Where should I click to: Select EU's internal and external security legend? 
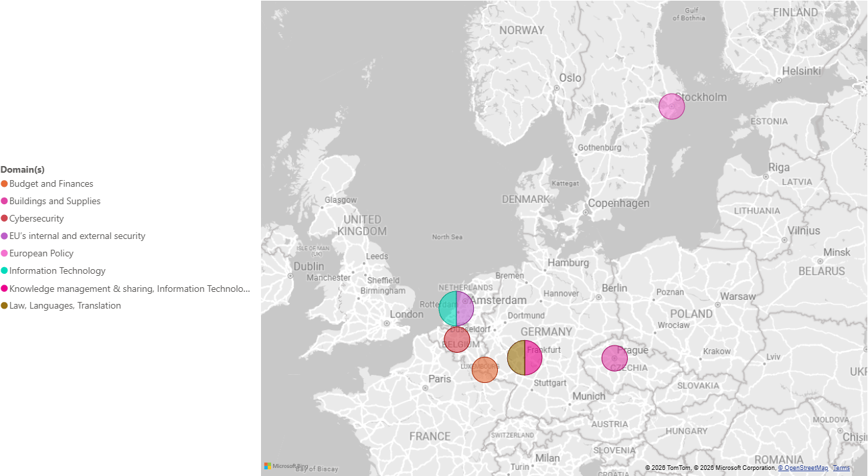pyautogui.click(x=73, y=236)
